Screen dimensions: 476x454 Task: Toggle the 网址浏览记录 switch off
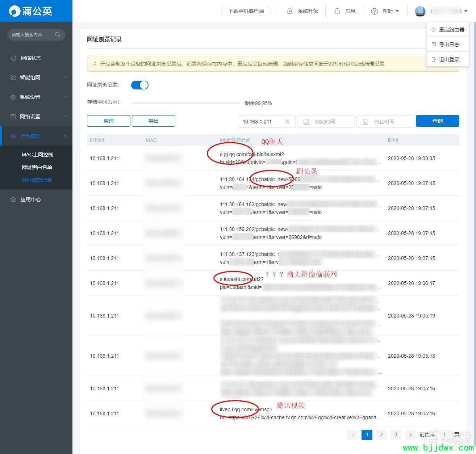[139, 85]
